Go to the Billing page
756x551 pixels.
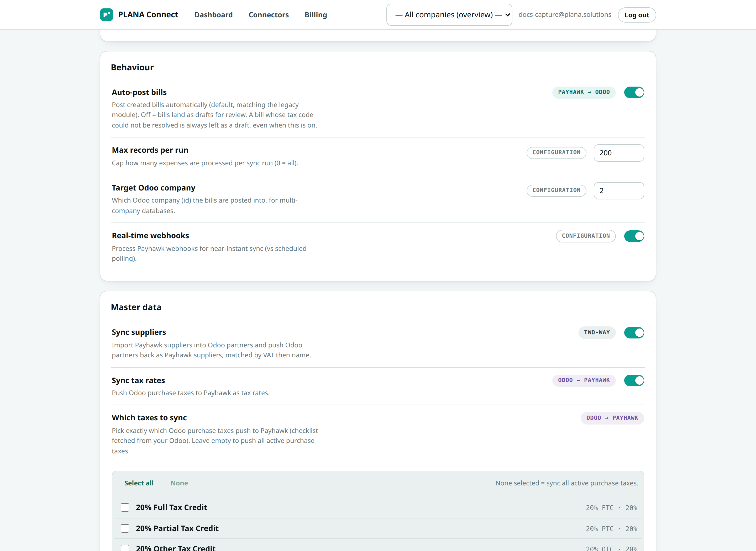pos(316,15)
